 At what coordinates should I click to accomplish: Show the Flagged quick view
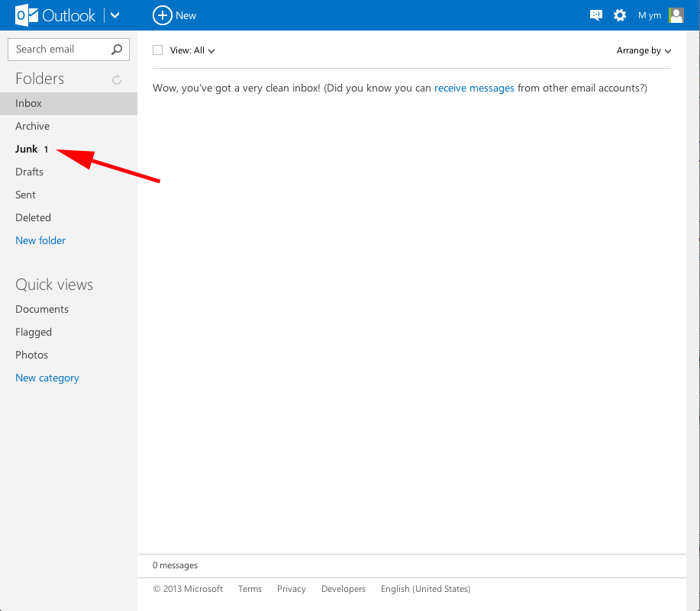tap(34, 332)
